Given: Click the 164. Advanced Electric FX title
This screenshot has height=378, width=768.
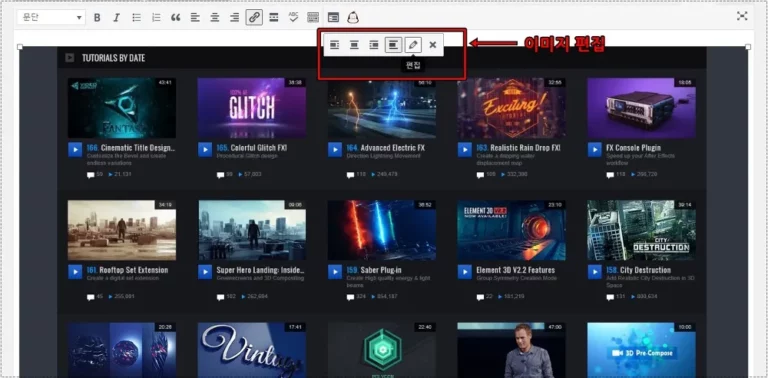Looking at the screenshot, I should pyautogui.click(x=386, y=147).
